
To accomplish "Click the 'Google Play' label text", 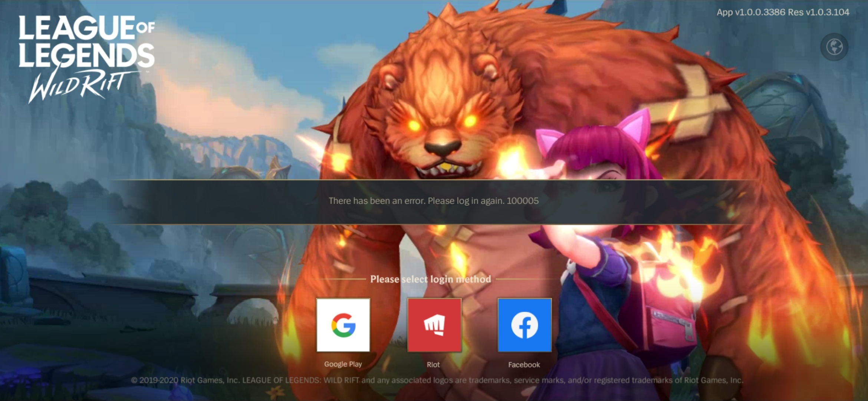I will [343, 364].
